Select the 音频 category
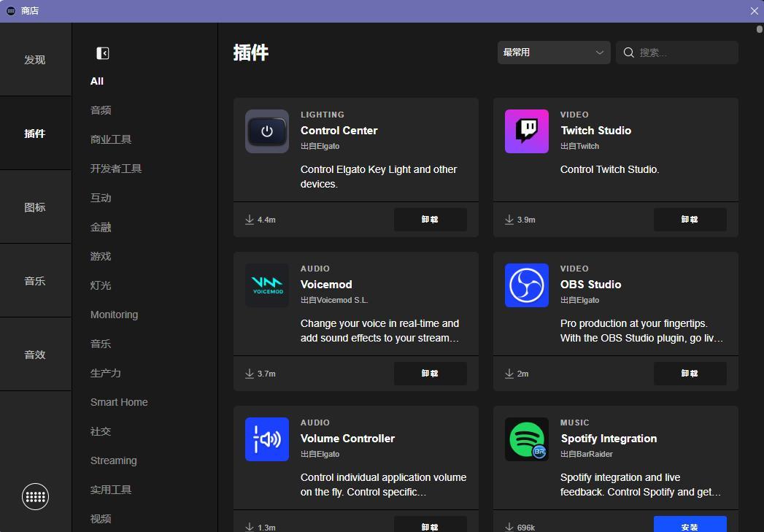 [x=101, y=110]
